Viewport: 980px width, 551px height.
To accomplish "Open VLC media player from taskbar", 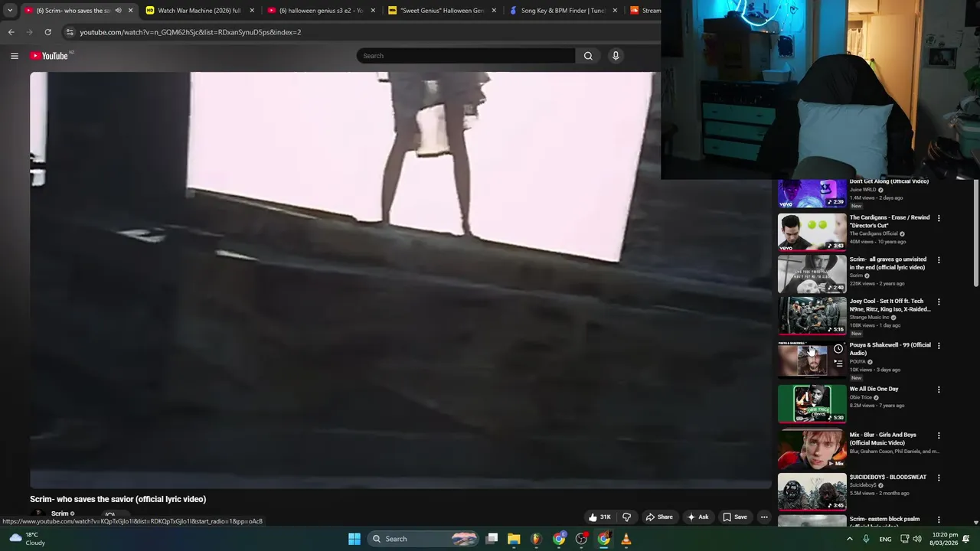I will pos(626,539).
